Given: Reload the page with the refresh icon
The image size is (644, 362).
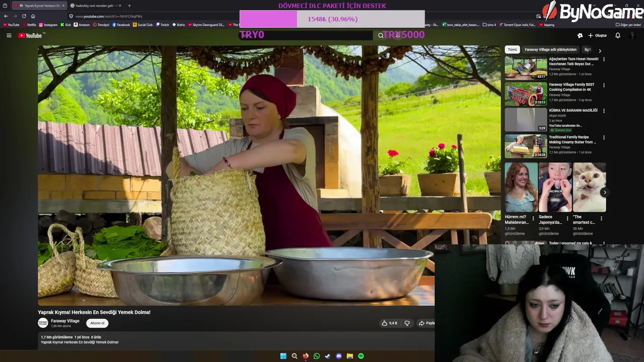Looking at the screenshot, I should [x=24, y=16].
